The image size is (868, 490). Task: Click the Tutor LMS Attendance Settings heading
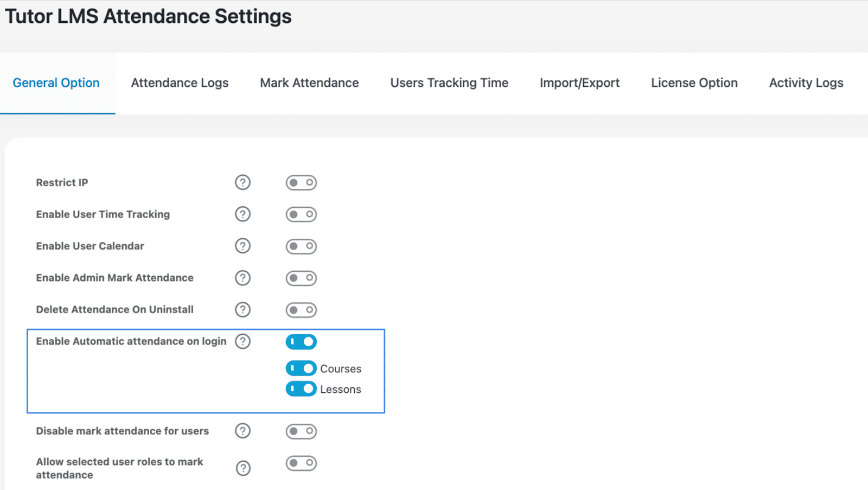coord(148,16)
